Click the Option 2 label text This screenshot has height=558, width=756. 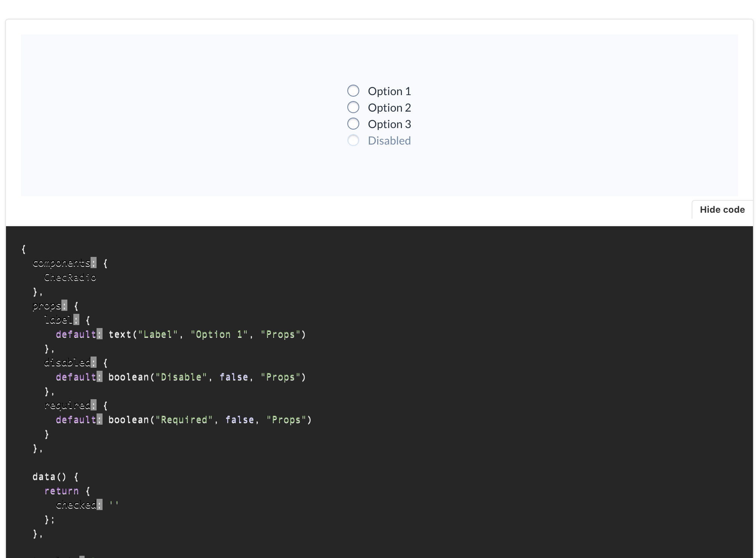390,107
